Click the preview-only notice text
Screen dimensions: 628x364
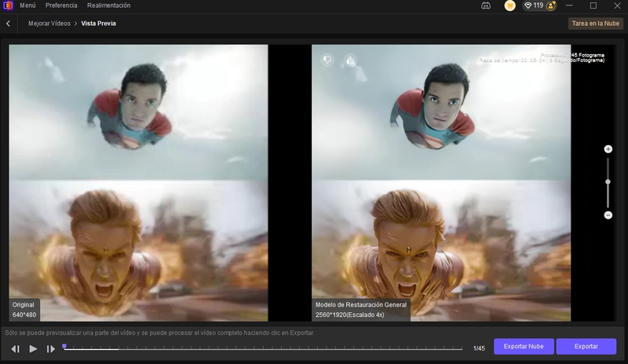coord(159,333)
